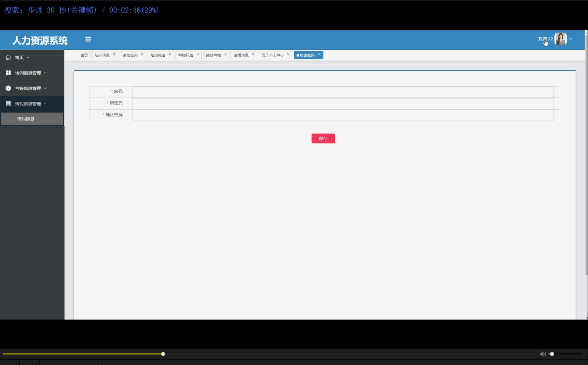Toggle the sidebar collapse hamburger icon
The image size is (588, 365).
[88, 39]
